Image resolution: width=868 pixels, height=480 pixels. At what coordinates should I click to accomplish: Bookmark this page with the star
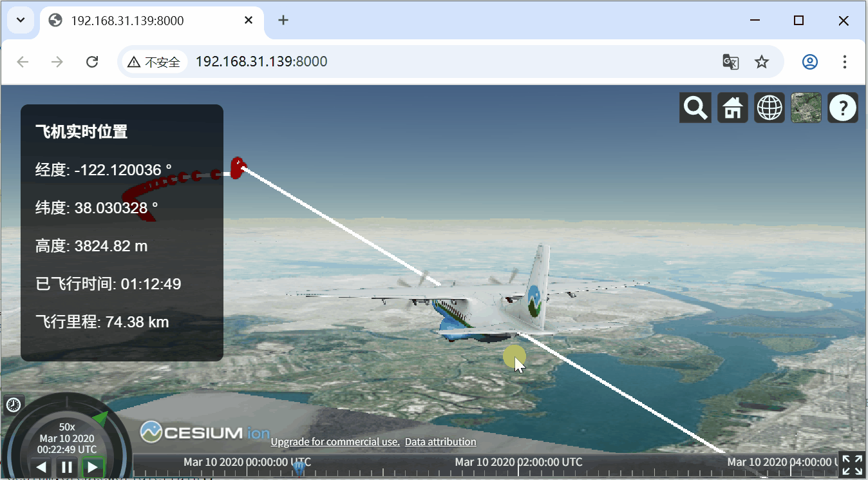click(x=762, y=62)
